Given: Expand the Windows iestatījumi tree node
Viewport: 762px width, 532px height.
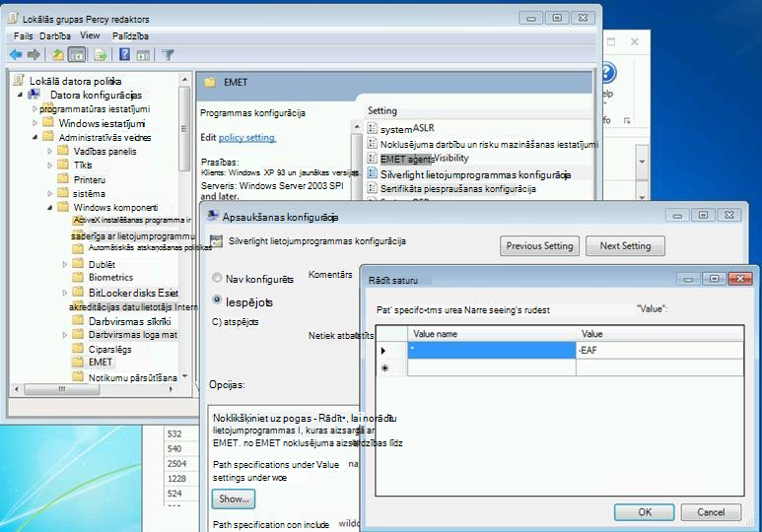Looking at the screenshot, I should coord(35,123).
